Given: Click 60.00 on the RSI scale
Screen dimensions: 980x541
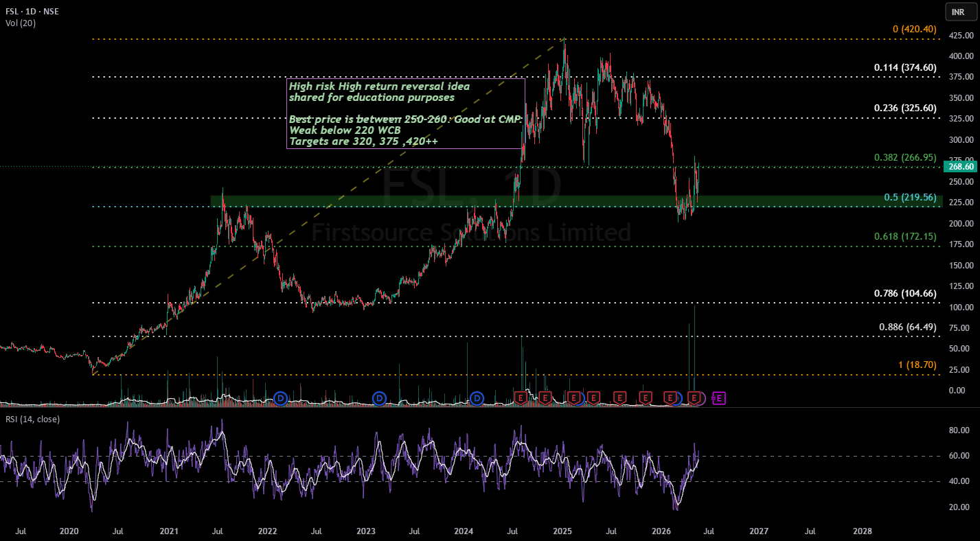Looking at the screenshot, I should 959,456.
